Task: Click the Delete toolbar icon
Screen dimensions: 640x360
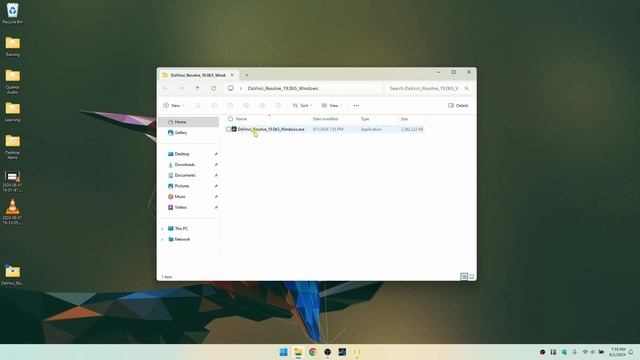Action: (278, 105)
